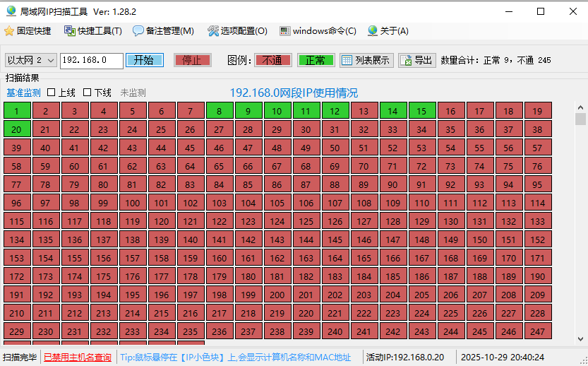Toggle the 下线 checkbox

pyautogui.click(x=88, y=93)
